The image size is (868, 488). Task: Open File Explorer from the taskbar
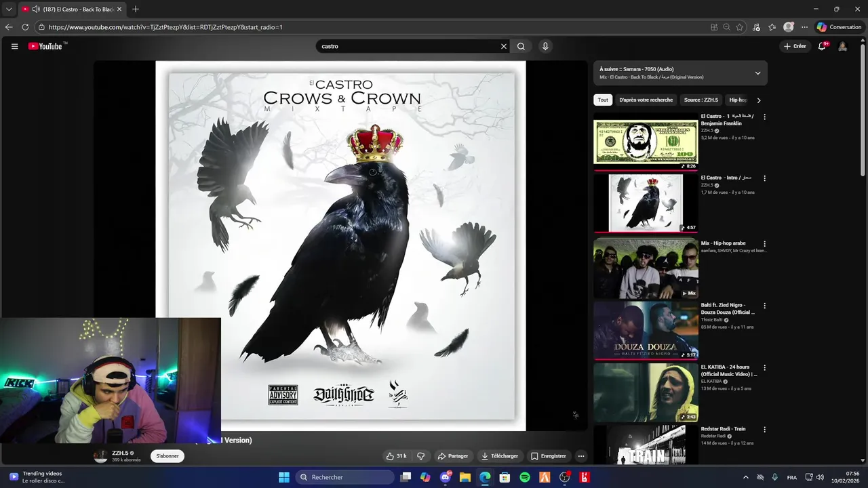[x=465, y=477]
